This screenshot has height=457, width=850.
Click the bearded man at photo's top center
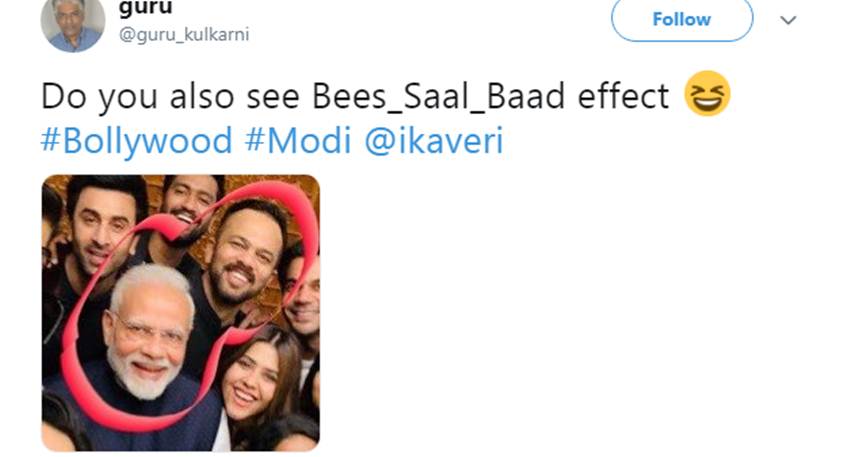coord(187,200)
